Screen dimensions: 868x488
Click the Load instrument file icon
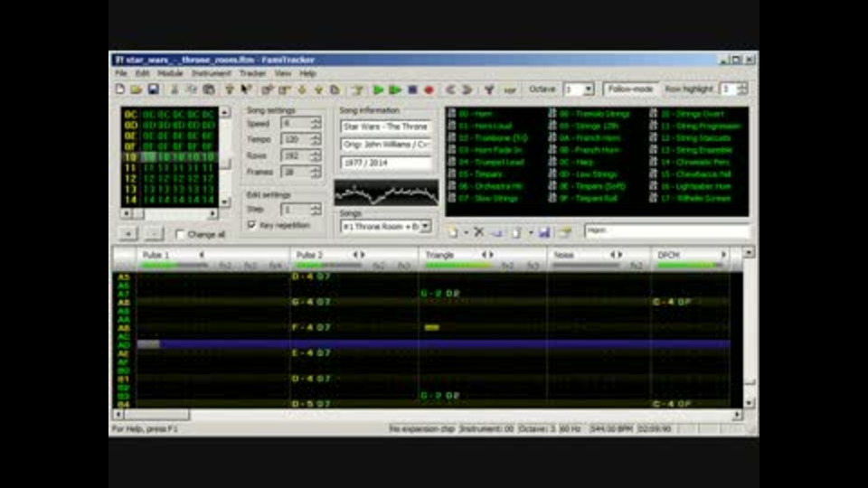coord(516,232)
